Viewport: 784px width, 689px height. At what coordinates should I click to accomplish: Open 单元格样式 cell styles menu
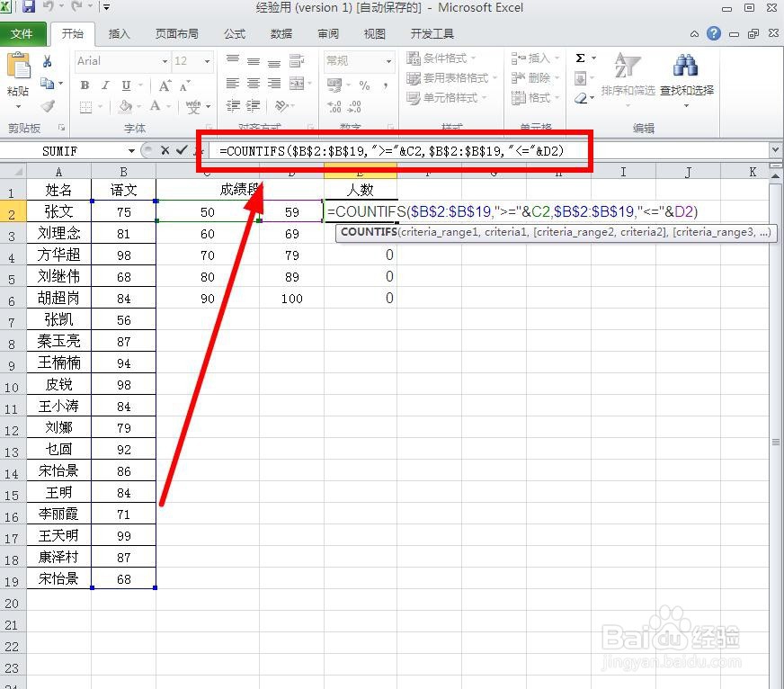tap(446, 98)
